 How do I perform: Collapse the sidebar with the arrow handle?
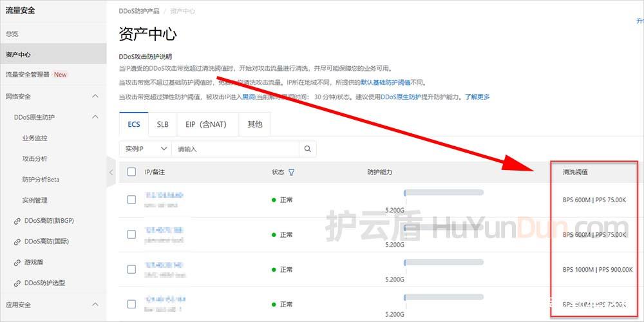coord(111,173)
